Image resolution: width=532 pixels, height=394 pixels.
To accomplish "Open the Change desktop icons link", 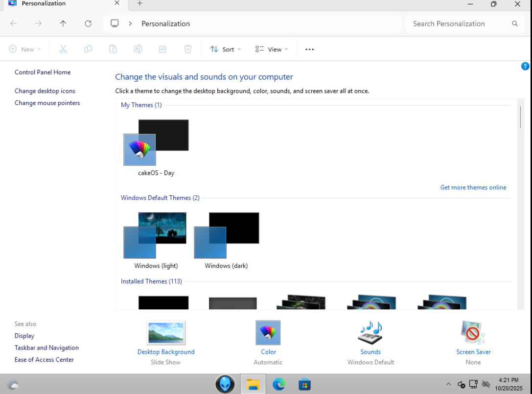I will click(45, 91).
